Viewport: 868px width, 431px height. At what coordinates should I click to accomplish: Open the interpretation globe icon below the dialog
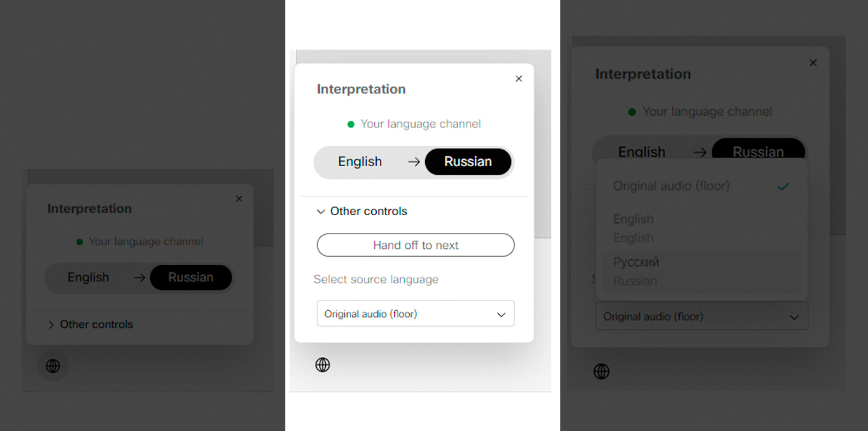pyautogui.click(x=323, y=364)
